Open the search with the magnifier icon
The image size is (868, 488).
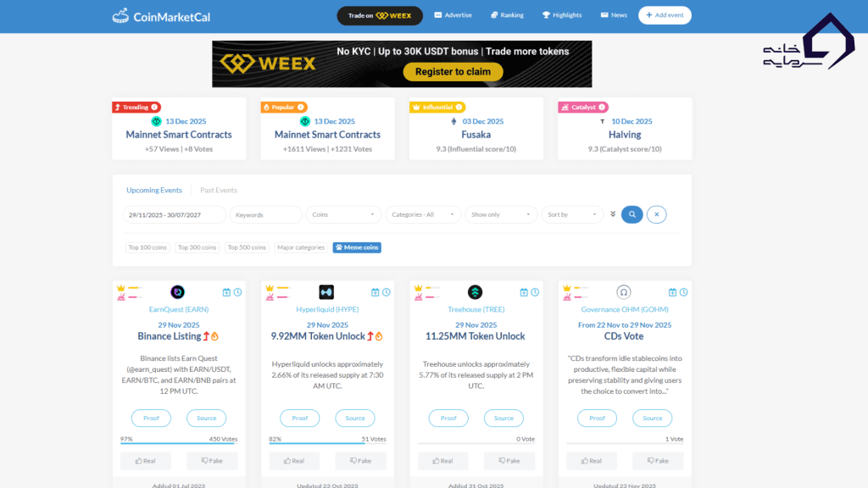[632, 214]
